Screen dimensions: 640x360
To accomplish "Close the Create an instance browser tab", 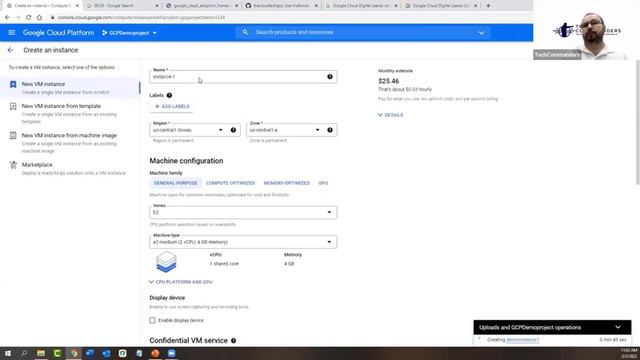I will pos(77,6).
